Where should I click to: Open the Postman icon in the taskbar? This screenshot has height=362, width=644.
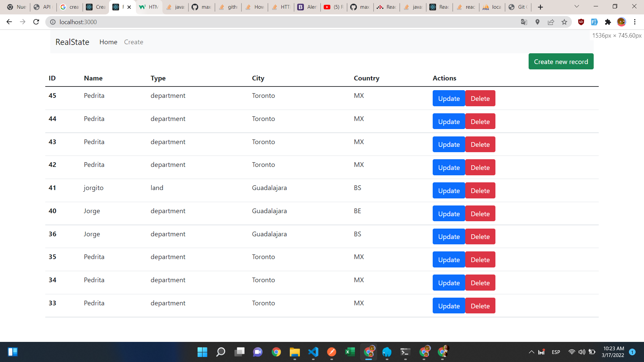click(x=331, y=352)
